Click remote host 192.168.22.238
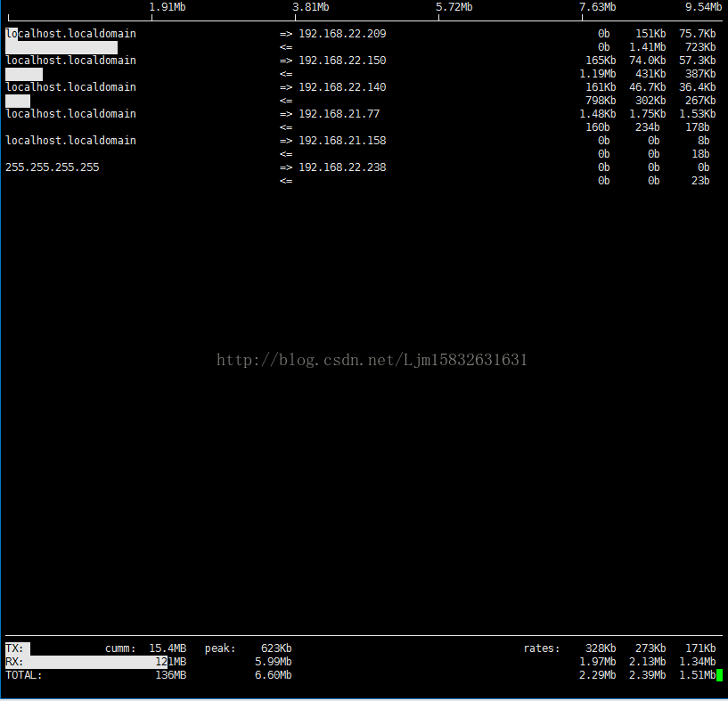Viewport: 728px width, 701px height. pos(342,167)
